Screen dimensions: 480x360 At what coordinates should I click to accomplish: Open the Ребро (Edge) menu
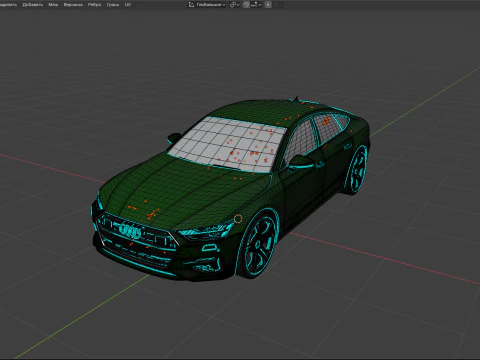click(94, 5)
